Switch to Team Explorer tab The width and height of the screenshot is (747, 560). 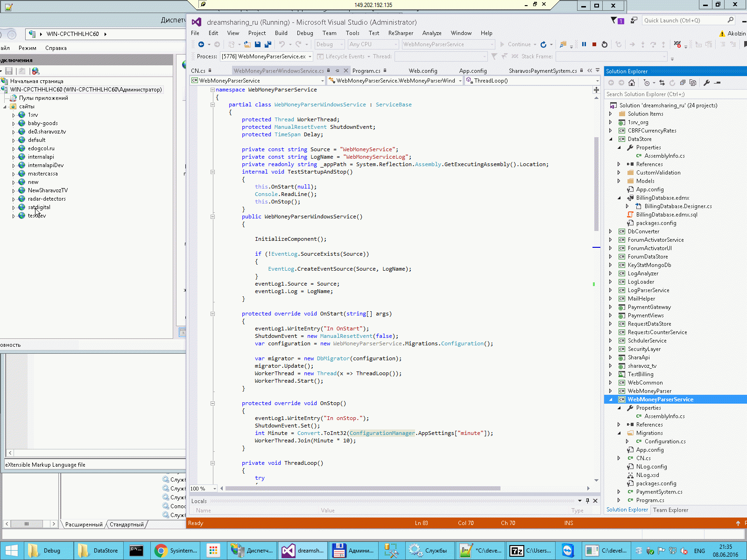point(670,510)
